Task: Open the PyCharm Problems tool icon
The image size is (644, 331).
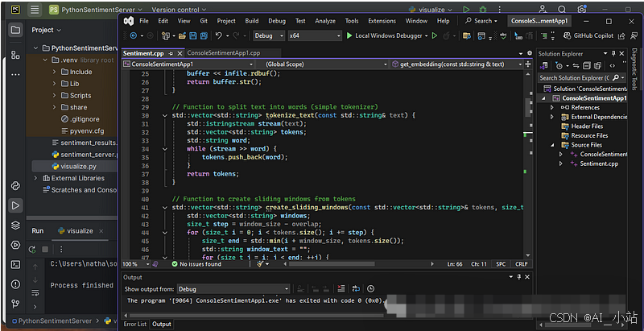Action: [x=15, y=284]
